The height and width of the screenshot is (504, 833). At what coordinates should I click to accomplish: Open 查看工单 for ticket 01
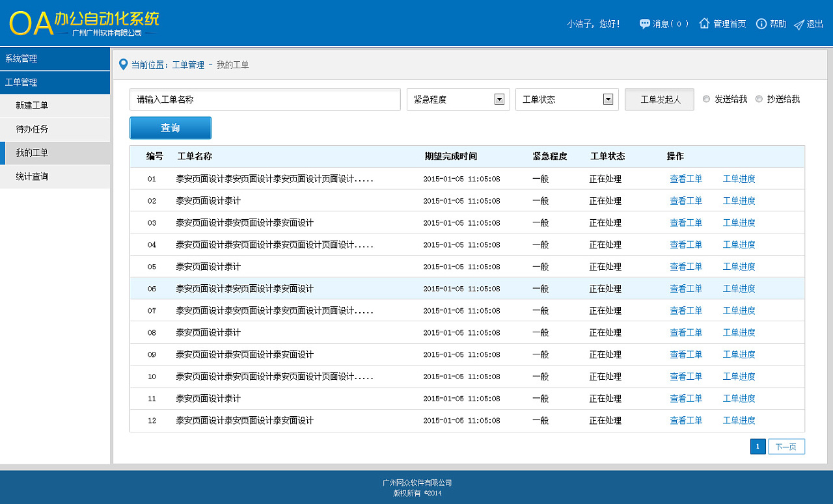coord(686,178)
